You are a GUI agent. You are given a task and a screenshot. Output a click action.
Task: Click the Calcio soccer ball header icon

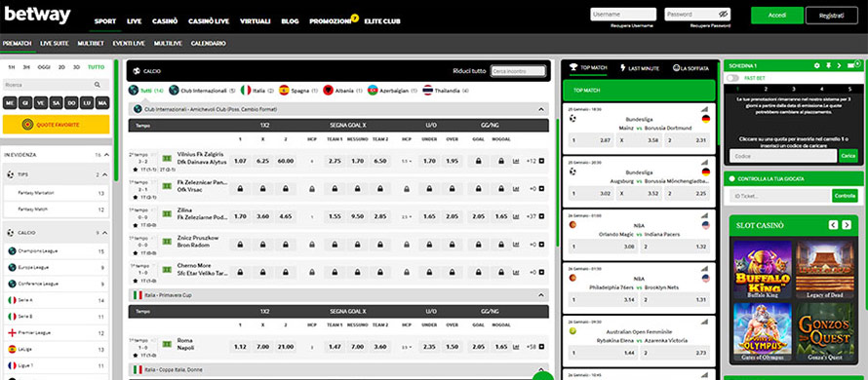137,71
